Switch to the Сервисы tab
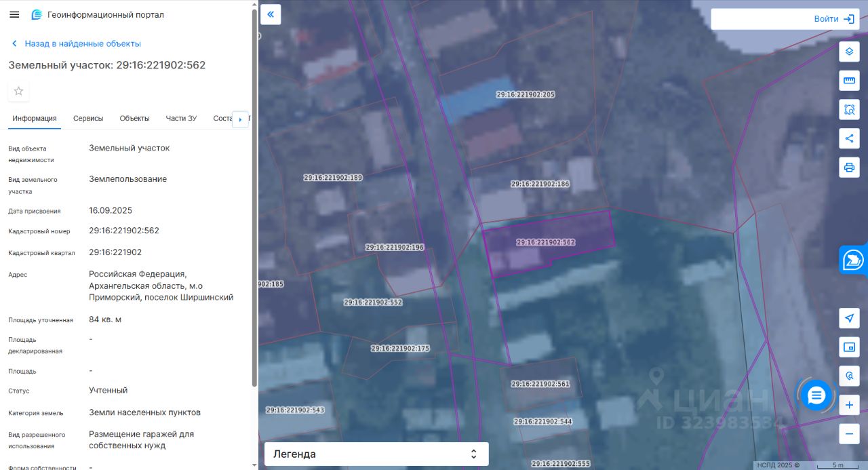 pos(88,118)
